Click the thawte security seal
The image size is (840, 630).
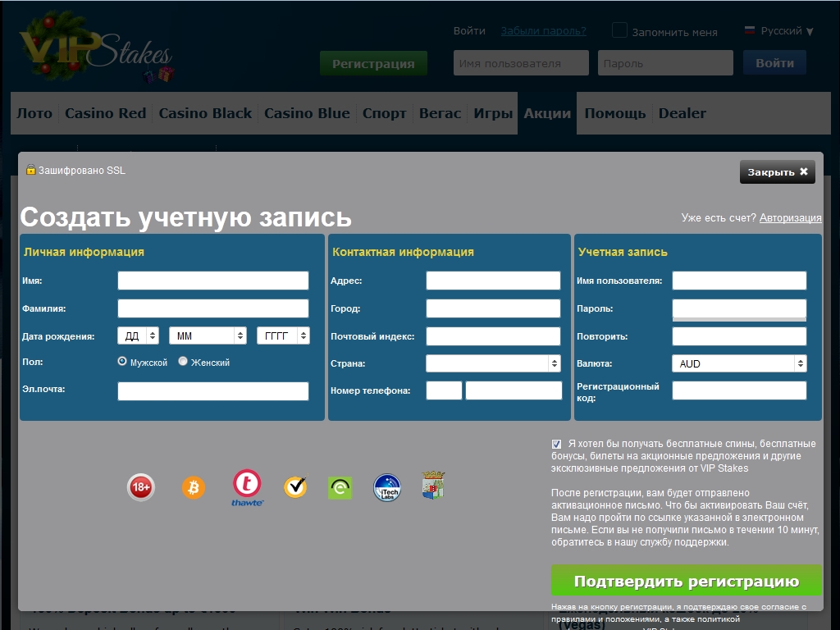pyautogui.click(x=247, y=486)
